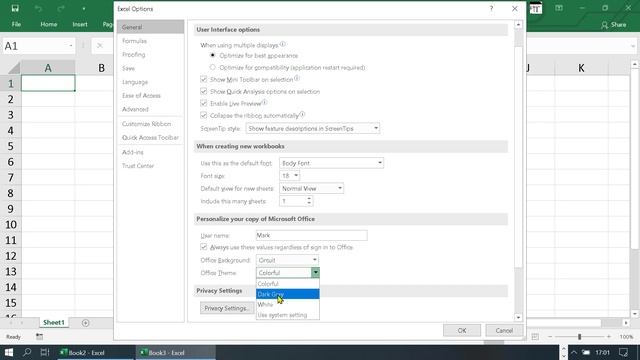
Task: Click the Ribbon Display Options icon
Action: 559,8
